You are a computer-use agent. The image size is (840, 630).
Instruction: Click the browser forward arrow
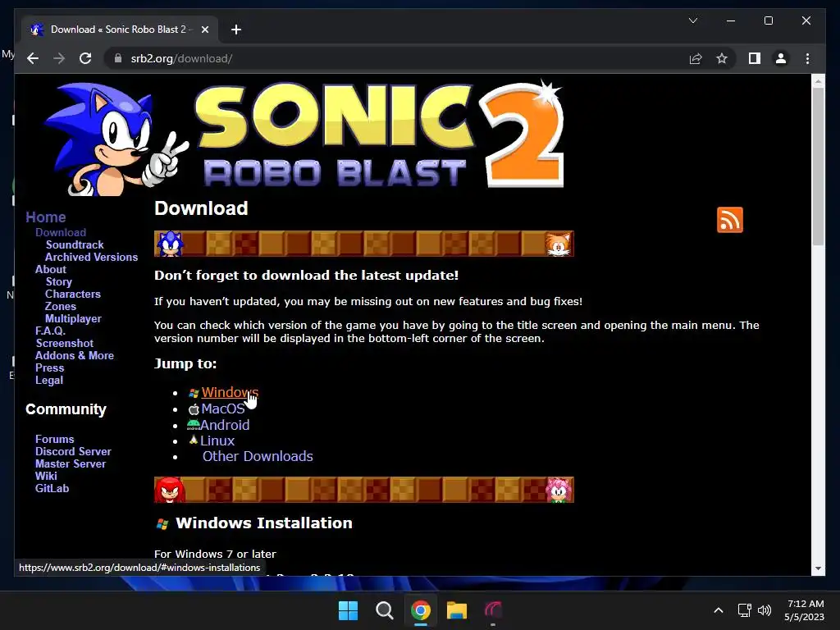(x=59, y=58)
